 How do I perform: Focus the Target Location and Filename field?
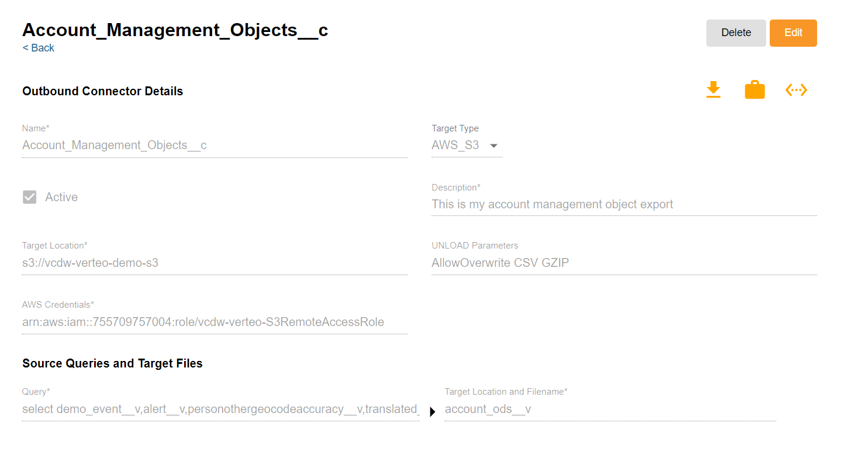click(610, 409)
